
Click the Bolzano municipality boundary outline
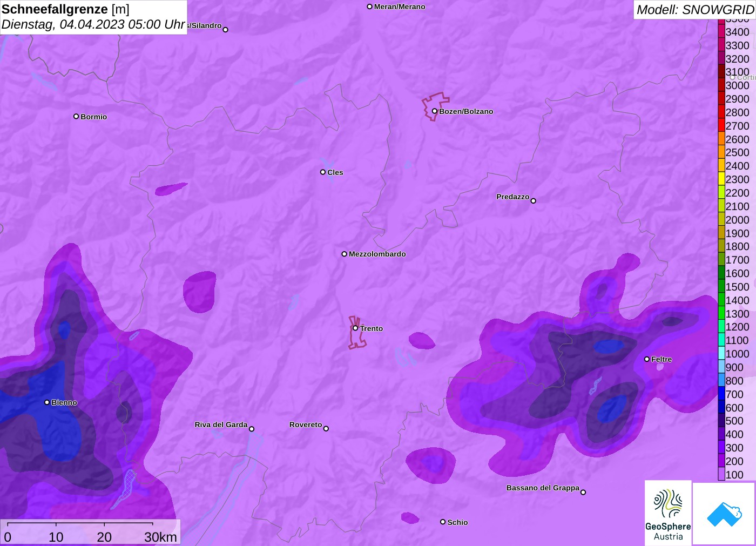click(435, 106)
